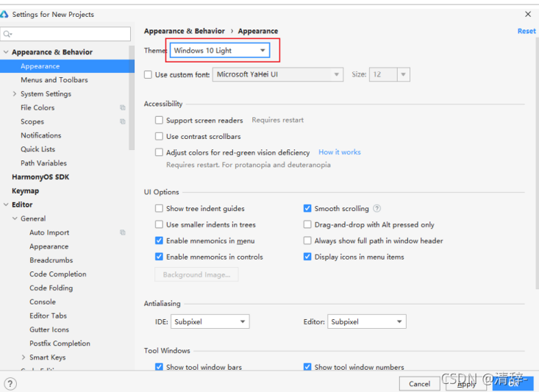Image resolution: width=539 pixels, height=392 pixels.
Task: Open Auto Import settings
Action: [49, 232]
